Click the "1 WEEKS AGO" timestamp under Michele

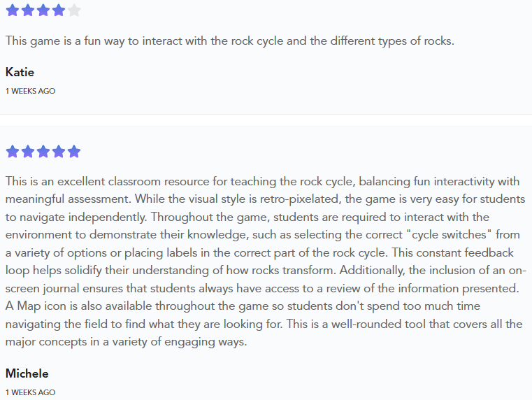[x=30, y=392]
